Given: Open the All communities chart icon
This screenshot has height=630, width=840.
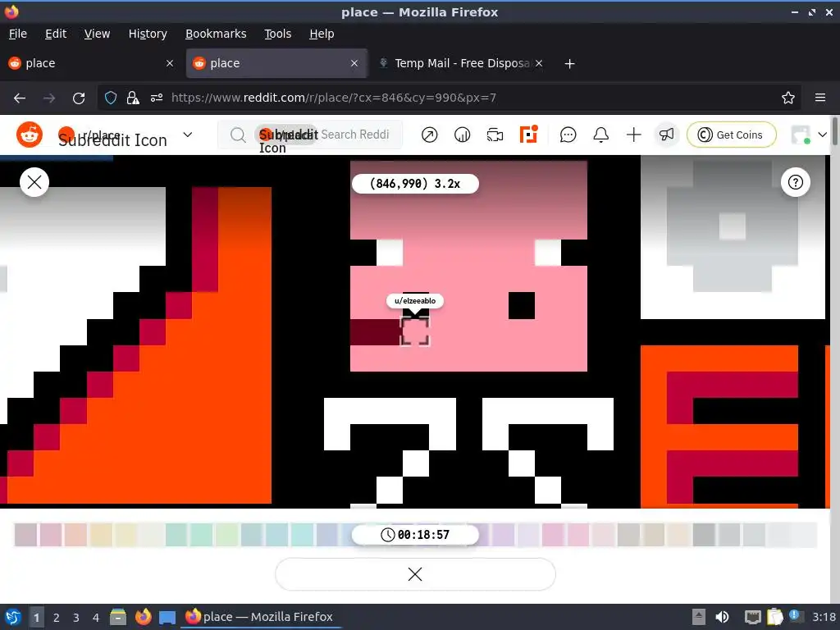Looking at the screenshot, I should tap(462, 135).
